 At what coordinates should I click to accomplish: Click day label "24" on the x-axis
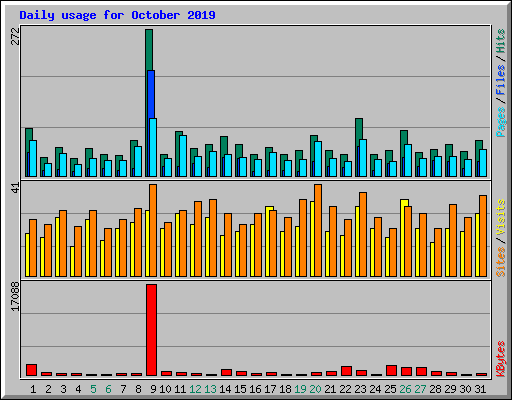375,389
